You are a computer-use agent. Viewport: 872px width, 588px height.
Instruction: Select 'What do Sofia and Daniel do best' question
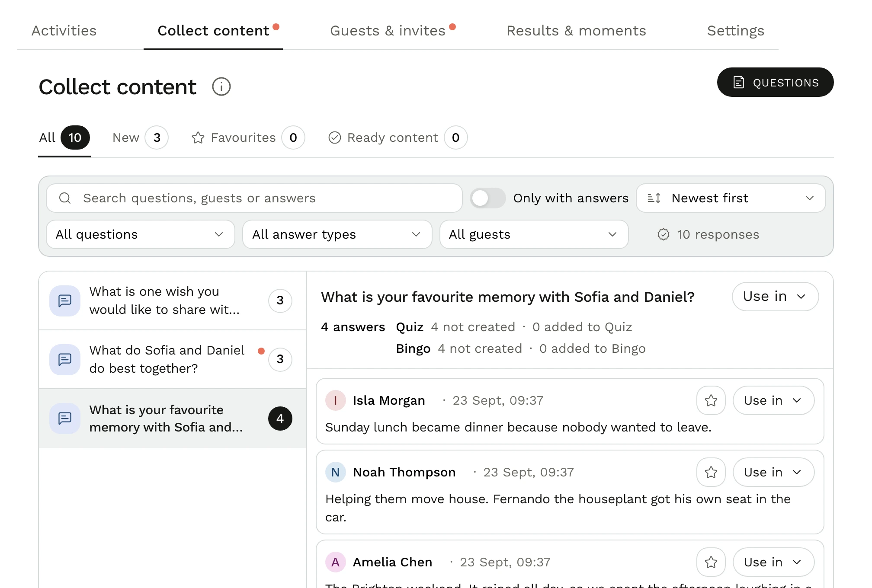coord(173,359)
